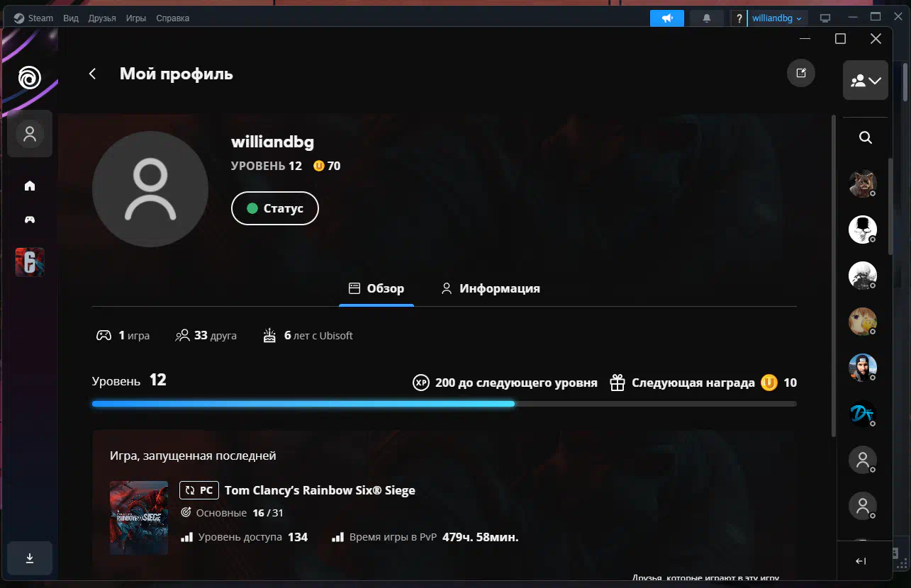Click the level XP progress bar
This screenshot has height=588, width=911.
tap(445, 404)
